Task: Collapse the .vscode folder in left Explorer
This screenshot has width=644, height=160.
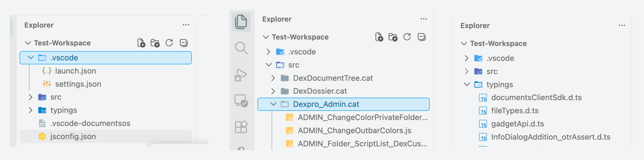Action: click(x=31, y=58)
